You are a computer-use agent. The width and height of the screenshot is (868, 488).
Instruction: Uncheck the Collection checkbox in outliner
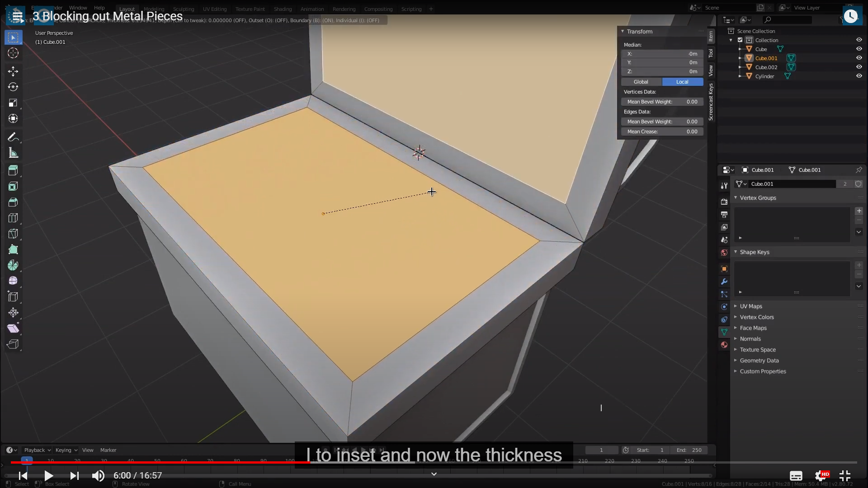pos(740,40)
